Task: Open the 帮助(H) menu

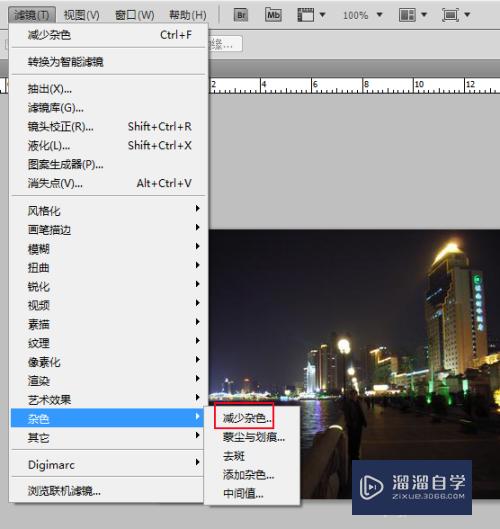Action: click(188, 15)
